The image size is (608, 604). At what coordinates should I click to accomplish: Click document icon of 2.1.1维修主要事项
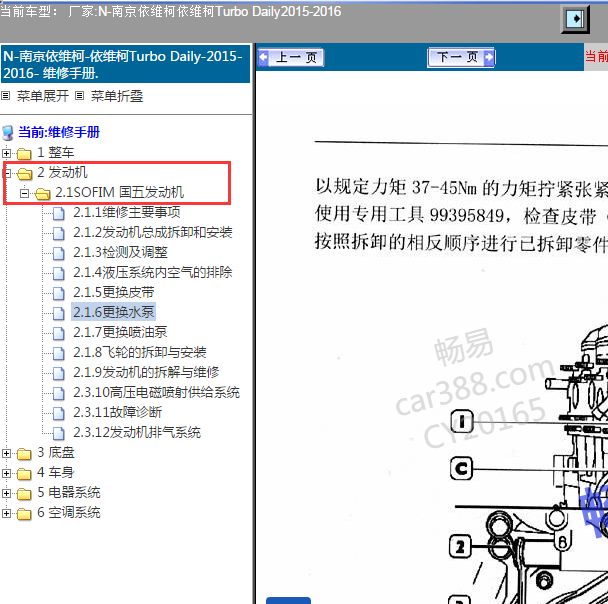pos(59,213)
